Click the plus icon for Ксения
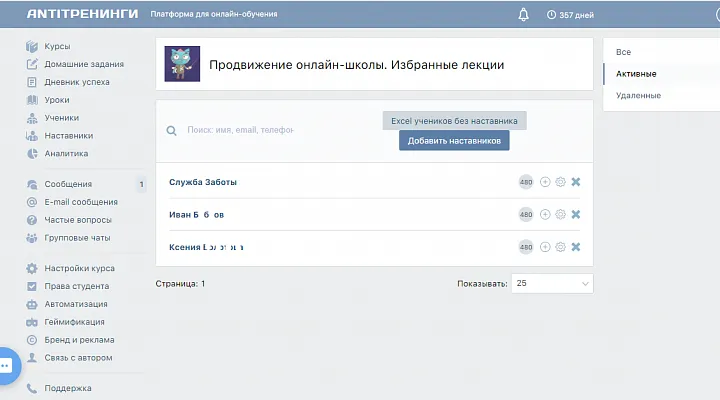 545,247
